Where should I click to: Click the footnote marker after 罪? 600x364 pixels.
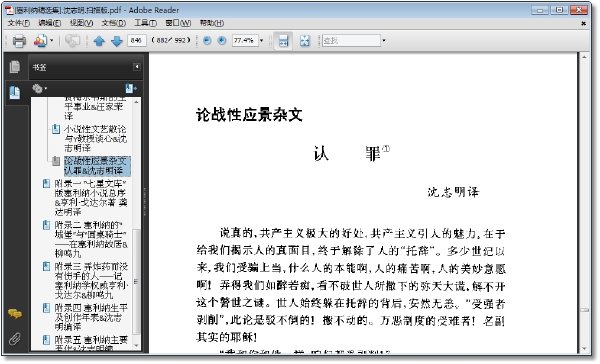tap(386, 149)
